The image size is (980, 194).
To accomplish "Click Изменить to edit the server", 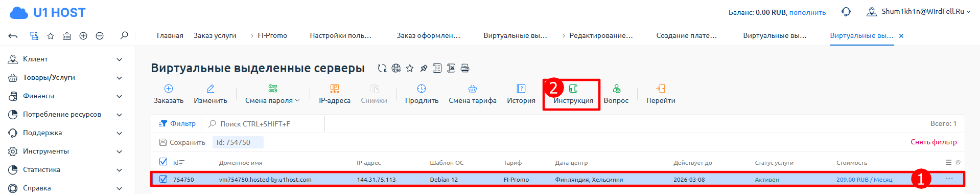I will tap(211, 95).
